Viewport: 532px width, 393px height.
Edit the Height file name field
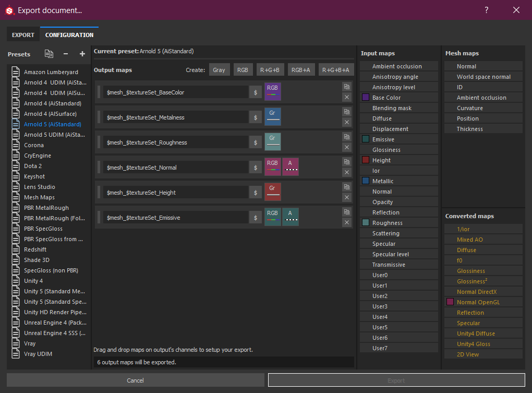pos(175,193)
